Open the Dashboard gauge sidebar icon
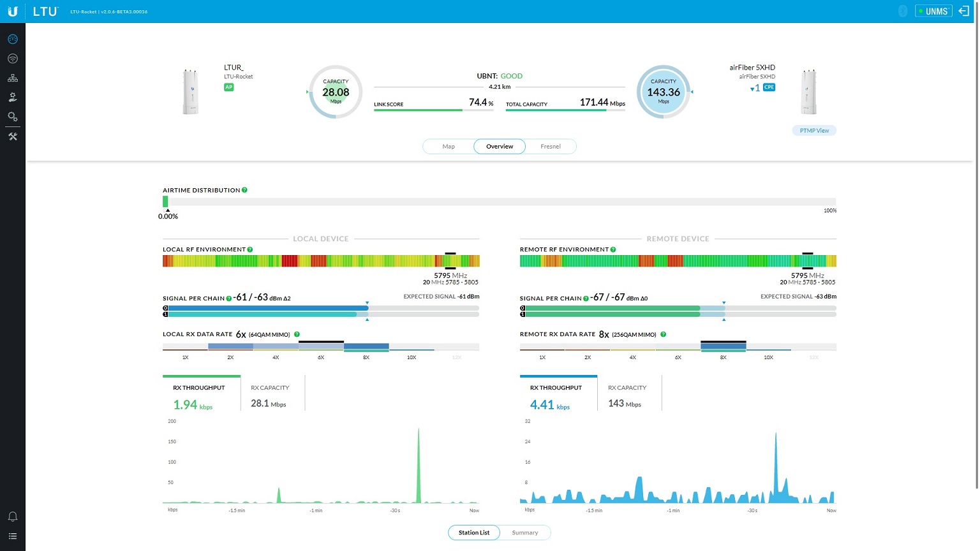The width and height of the screenshot is (980, 551). click(13, 39)
